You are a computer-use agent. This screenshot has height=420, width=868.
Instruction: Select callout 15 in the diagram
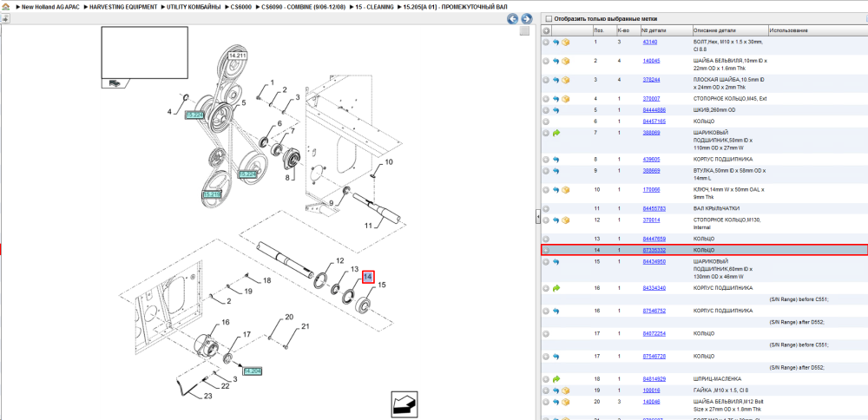click(381, 285)
